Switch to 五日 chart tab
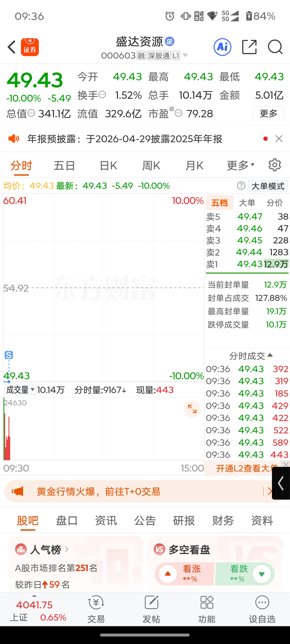Image resolution: width=290 pixels, height=644 pixels. point(65,166)
